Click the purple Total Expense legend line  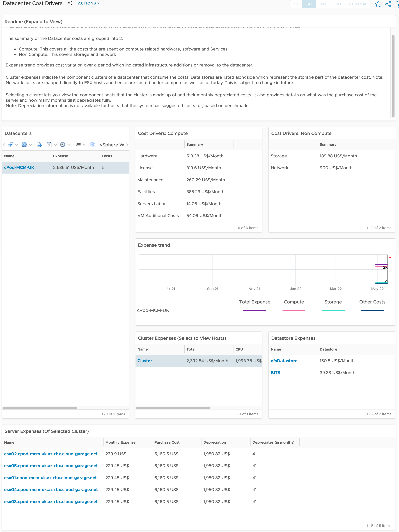pos(255,310)
